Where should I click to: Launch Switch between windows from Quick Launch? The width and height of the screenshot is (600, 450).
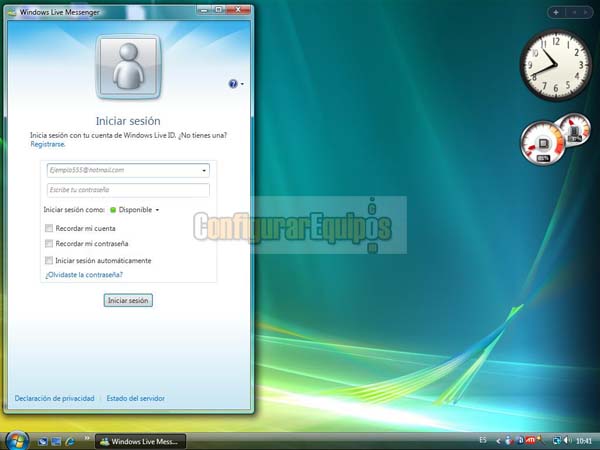pos(56,442)
